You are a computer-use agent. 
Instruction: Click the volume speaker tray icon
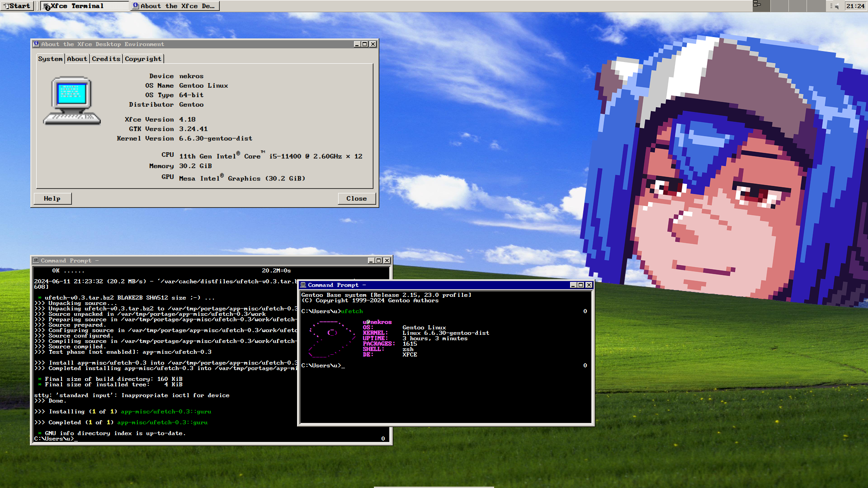click(836, 6)
